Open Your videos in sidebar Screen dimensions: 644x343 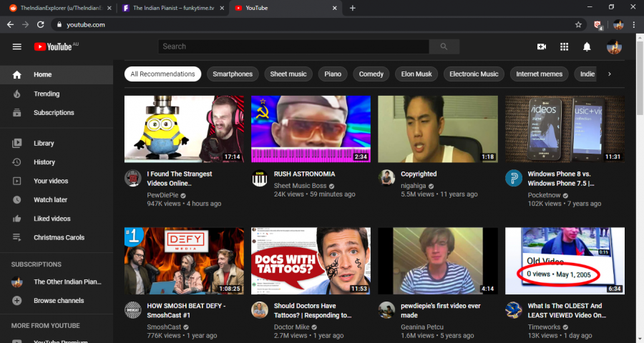(x=57, y=181)
